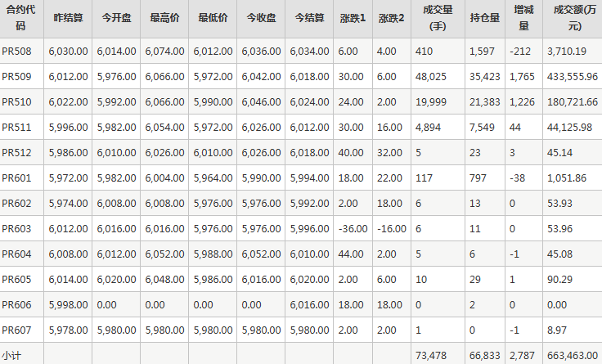Screen dimensions: 602x364
Task: Click PR604 change value 44.00
Action: (x=351, y=254)
